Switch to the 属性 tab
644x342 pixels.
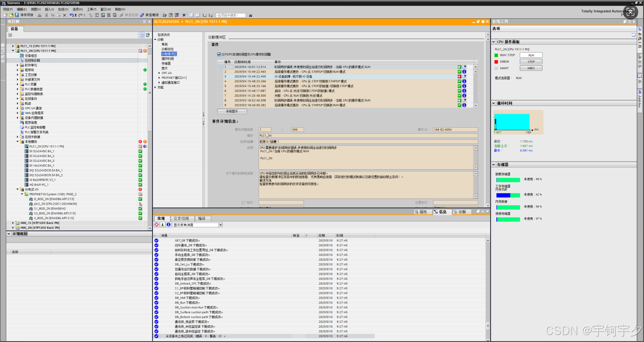coord(422,212)
